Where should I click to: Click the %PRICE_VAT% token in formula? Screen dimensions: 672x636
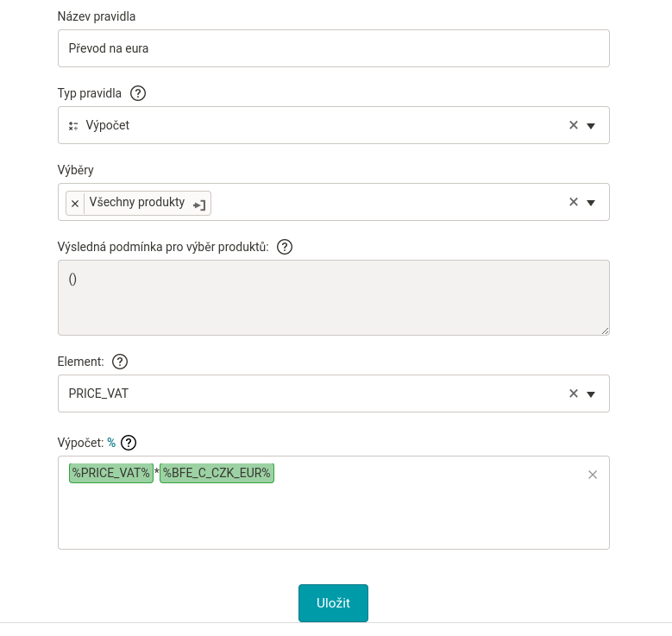click(x=111, y=473)
